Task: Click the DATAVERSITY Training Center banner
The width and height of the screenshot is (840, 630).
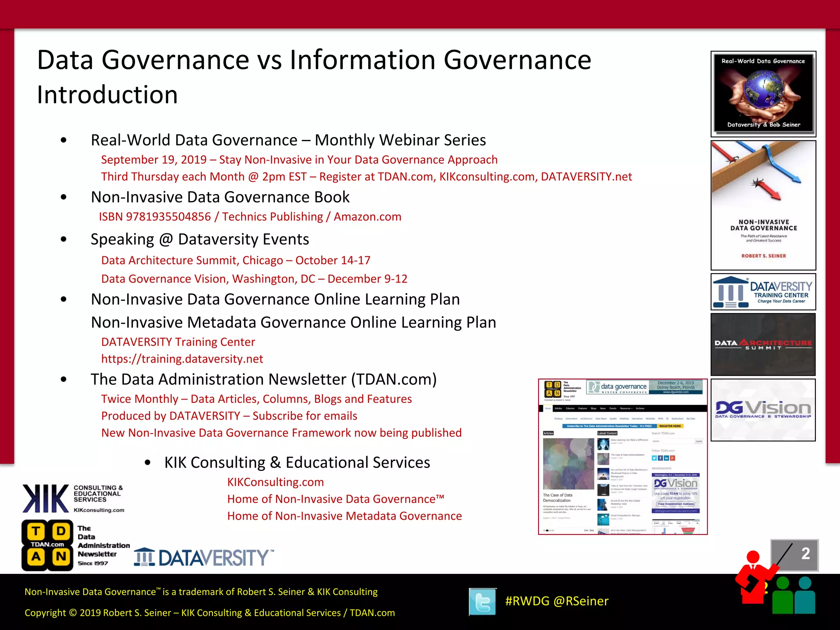Action: 763,292
